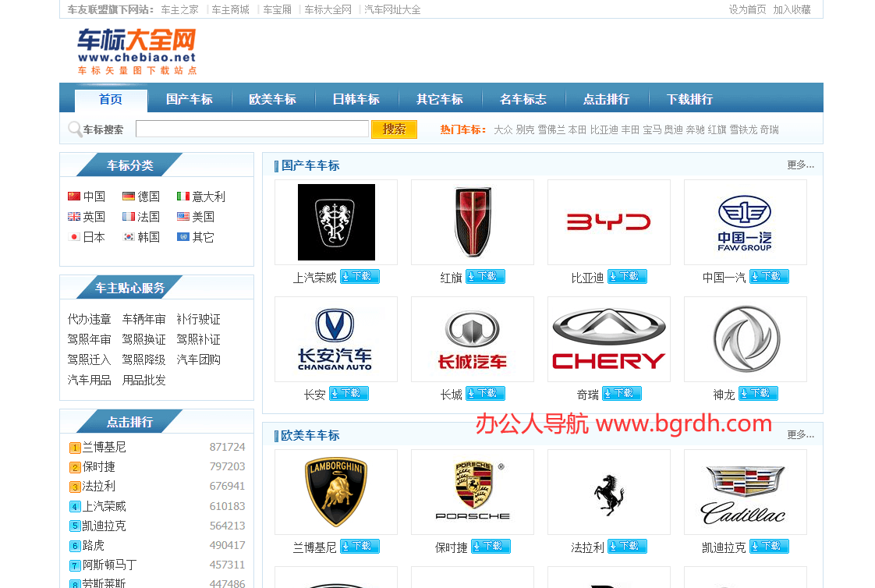Click the Hongqi red emblem image
This screenshot has width=875, height=588.
(472, 222)
